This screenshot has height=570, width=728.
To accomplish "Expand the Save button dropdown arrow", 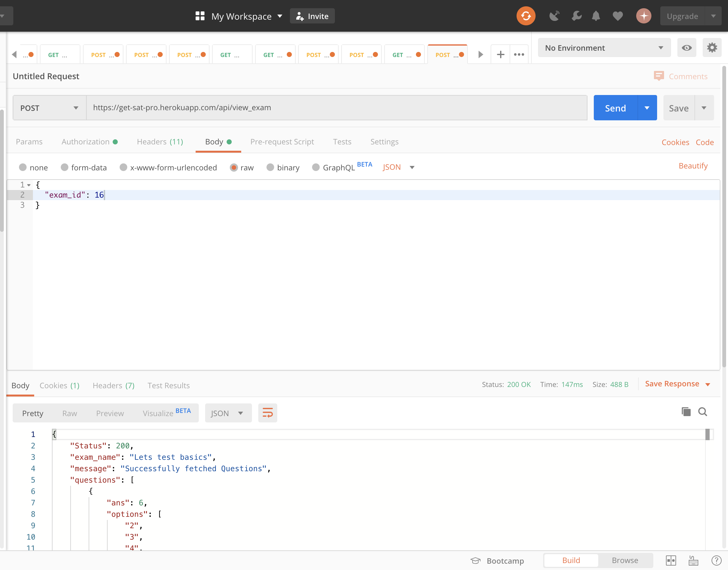I will pos(704,108).
